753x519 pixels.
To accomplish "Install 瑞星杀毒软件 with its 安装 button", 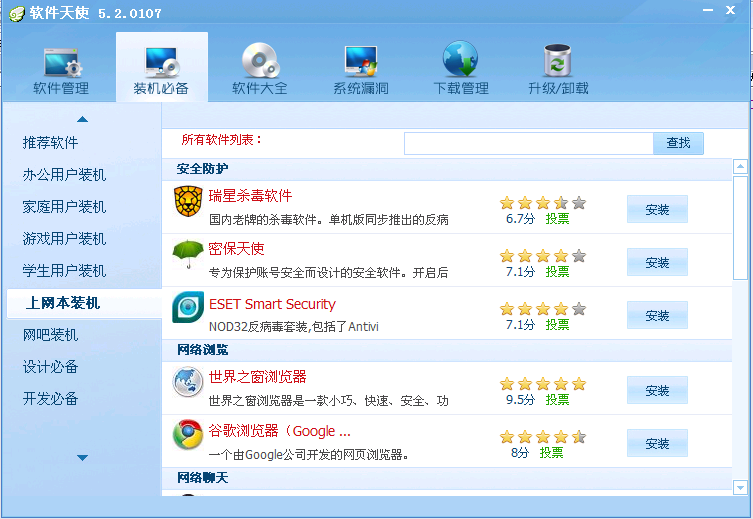I will [x=657, y=209].
